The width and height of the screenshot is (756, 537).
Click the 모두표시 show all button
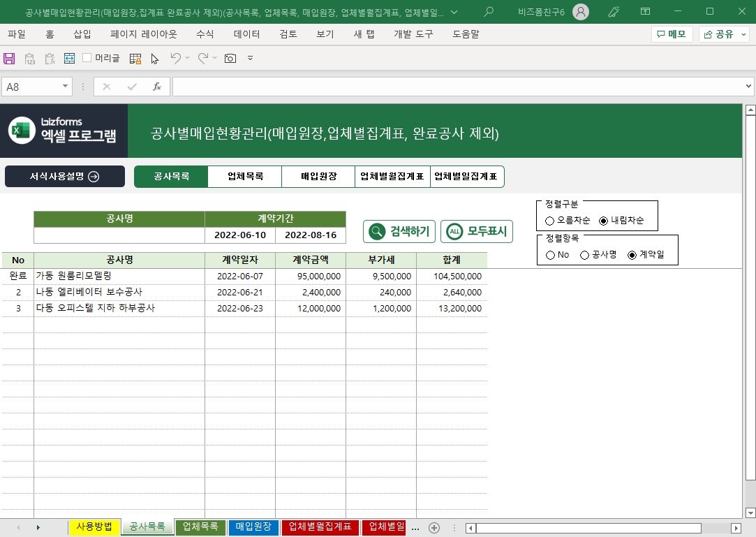[477, 231]
